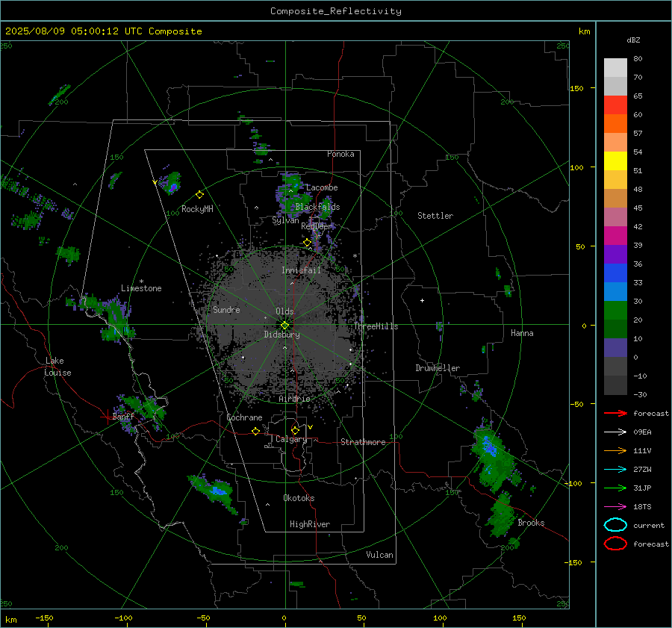Pick the yellow 51-54 dBZ color swatch
672x628 pixels.
[x=615, y=161]
